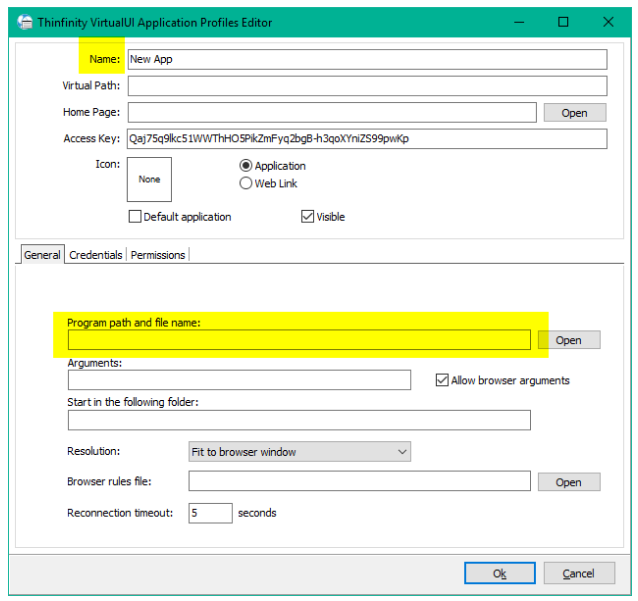This screenshot has height=601, width=638.
Task: Click the Thinfinity VirtualUI title bar icon
Action: [25, 22]
